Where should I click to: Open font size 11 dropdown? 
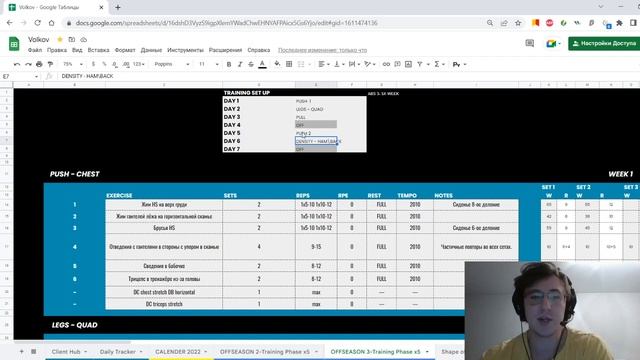click(x=209, y=64)
